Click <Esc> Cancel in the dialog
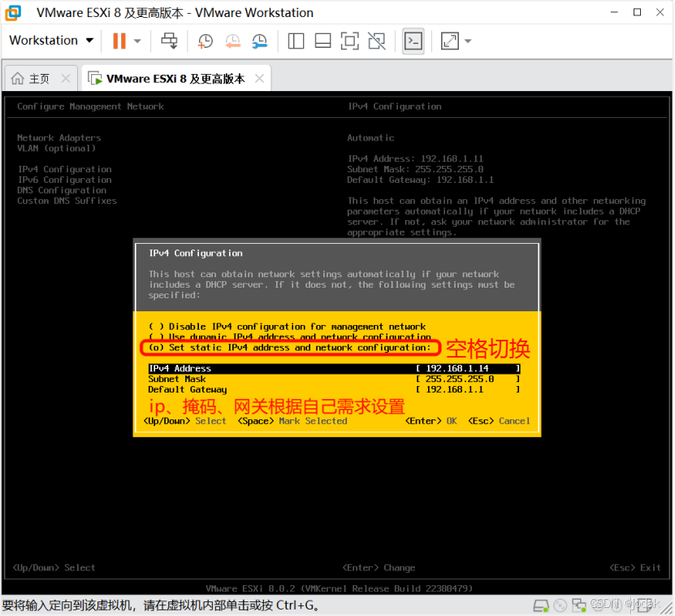This screenshot has width=675, height=616. click(499, 421)
